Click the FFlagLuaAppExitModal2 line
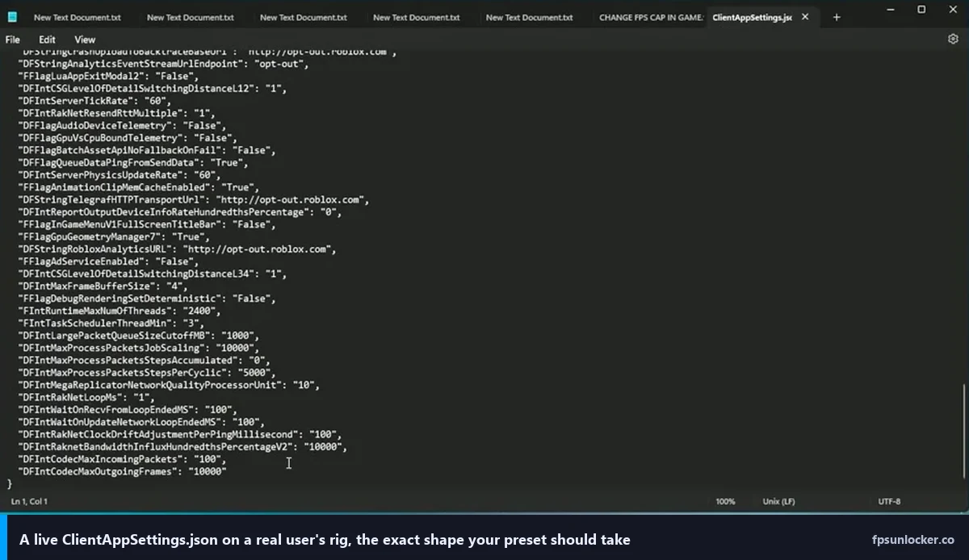Viewport: 969px width, 560px height. [108, 76]
